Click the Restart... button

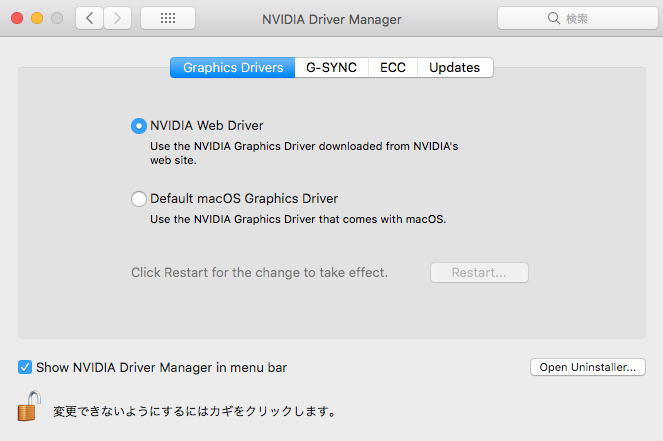pyautogui.click(x=479, y=273)
